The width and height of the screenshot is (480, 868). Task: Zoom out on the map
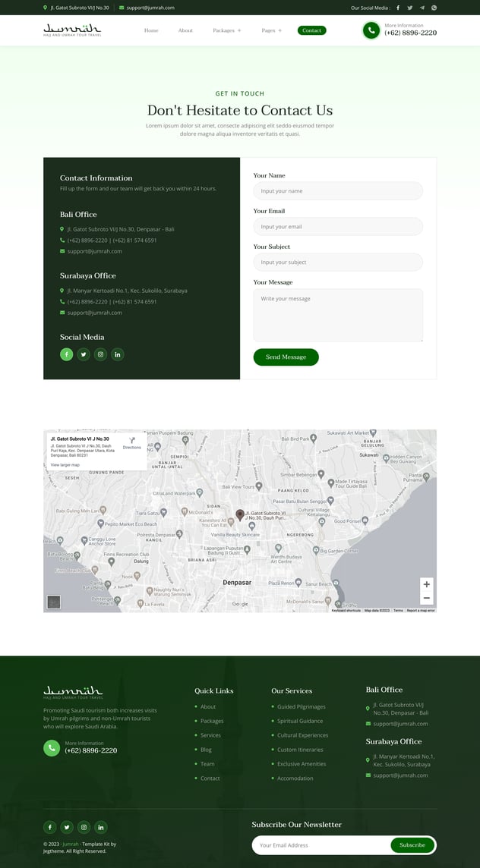[x=427, y=598]
